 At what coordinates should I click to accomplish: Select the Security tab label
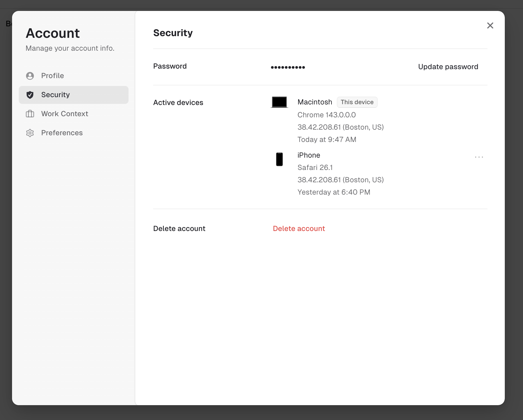pyautogui.click(x=55, y=95)
